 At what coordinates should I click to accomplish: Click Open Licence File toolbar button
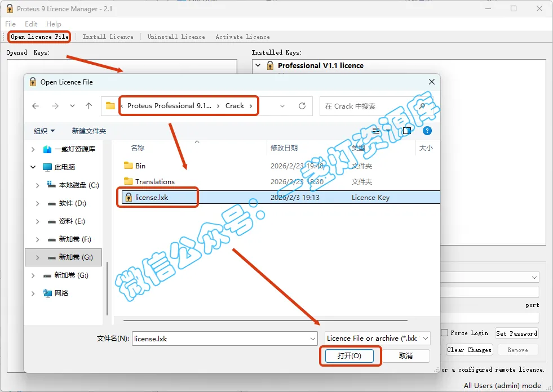pos(39,37)
